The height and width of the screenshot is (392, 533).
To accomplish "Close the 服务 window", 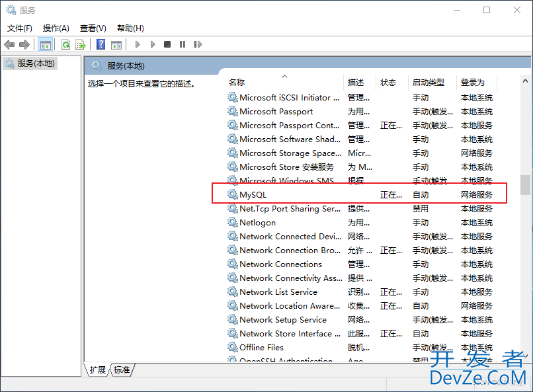I will (x=517, y=10).
